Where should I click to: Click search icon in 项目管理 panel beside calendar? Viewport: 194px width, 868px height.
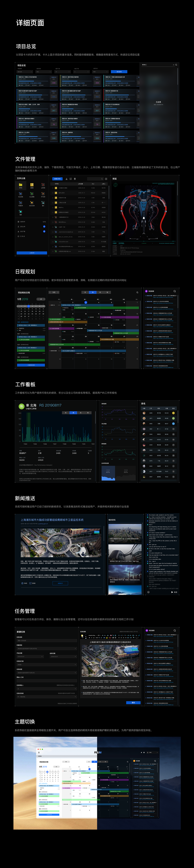tap(175, 291)
